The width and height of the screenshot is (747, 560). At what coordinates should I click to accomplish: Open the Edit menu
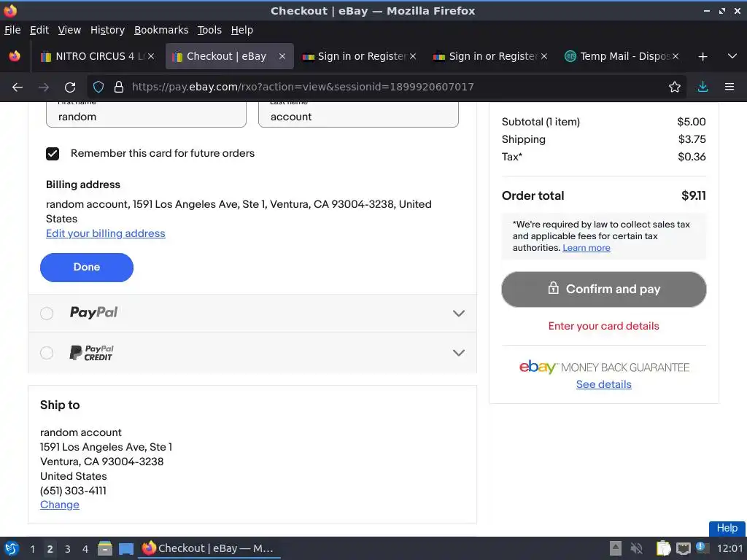[39, 30]
